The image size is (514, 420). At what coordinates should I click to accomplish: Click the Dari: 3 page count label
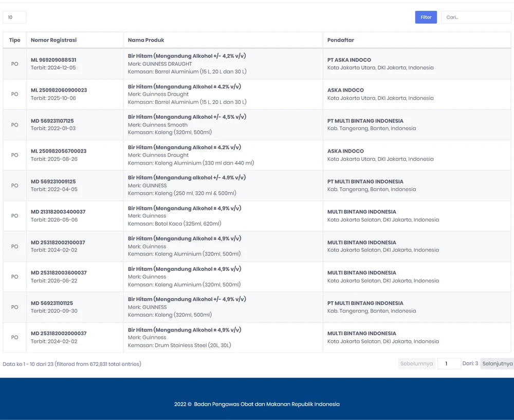click(x=470, y=363)
